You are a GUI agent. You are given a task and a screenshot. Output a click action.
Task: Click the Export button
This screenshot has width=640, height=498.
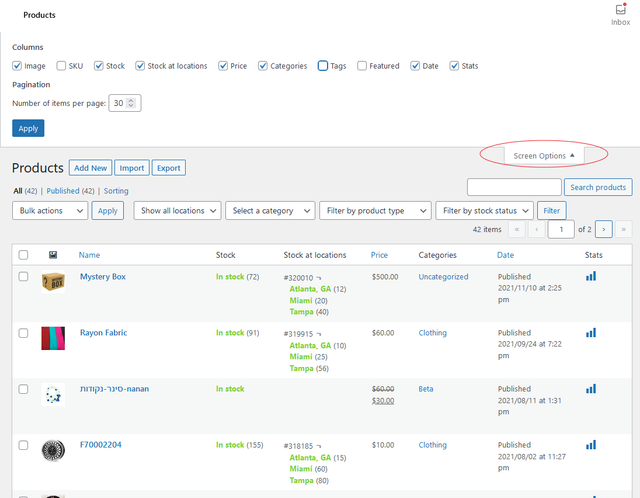click(169, 168)
